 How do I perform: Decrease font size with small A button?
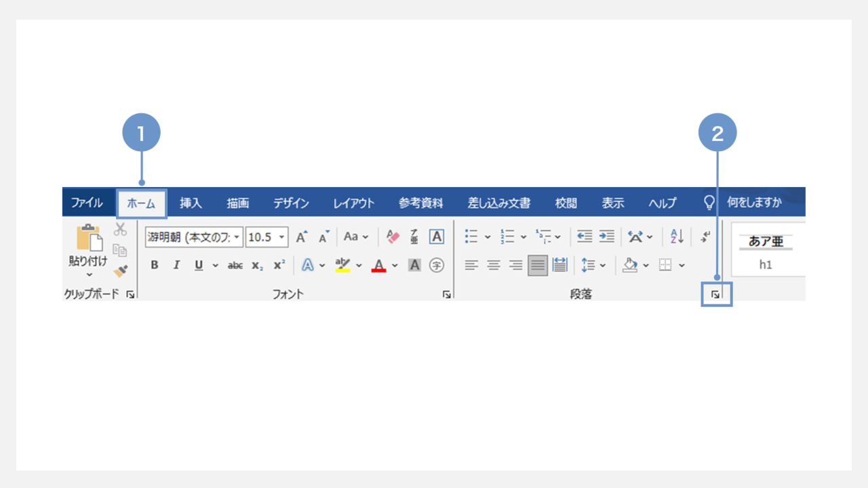point(324,237)
